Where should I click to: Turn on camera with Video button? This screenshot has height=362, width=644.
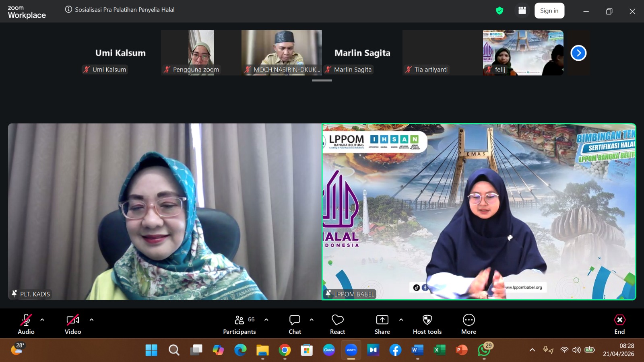point(73,324)
